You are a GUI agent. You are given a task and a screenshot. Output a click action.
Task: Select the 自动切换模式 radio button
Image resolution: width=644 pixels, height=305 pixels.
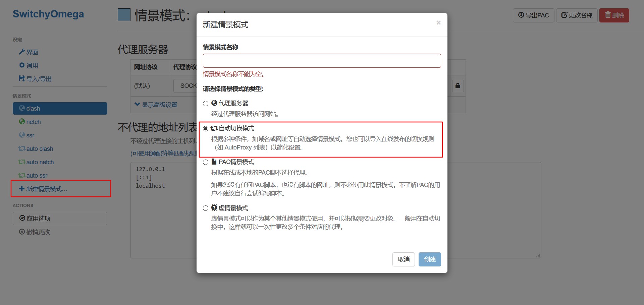pyautogui.click(x=206, y=129)
